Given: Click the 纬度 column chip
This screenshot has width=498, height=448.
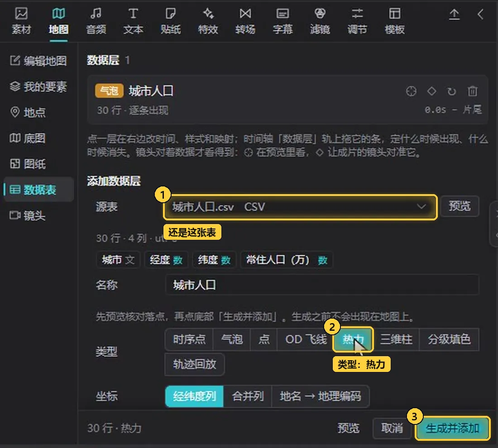Looking at the screenshot, I should coord(215,260).
